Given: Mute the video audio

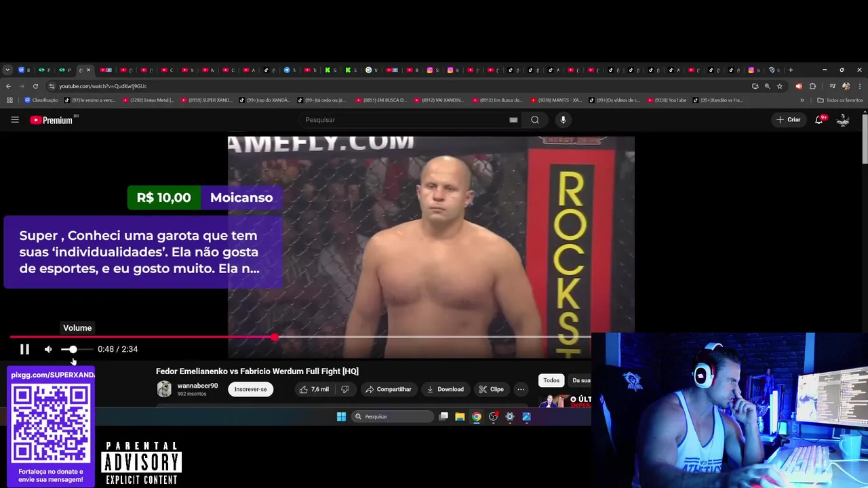Looking at the screenshot, I should 48,349.
